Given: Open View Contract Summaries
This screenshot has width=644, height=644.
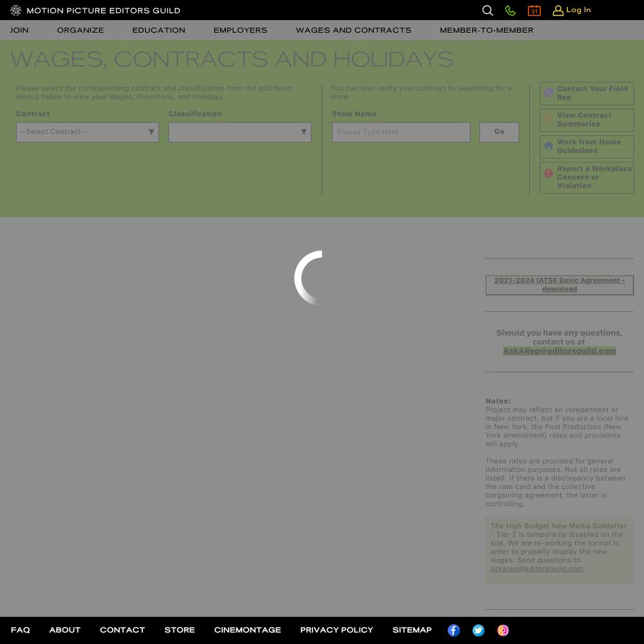Looking at the screenshot, I should click(587, 120).
